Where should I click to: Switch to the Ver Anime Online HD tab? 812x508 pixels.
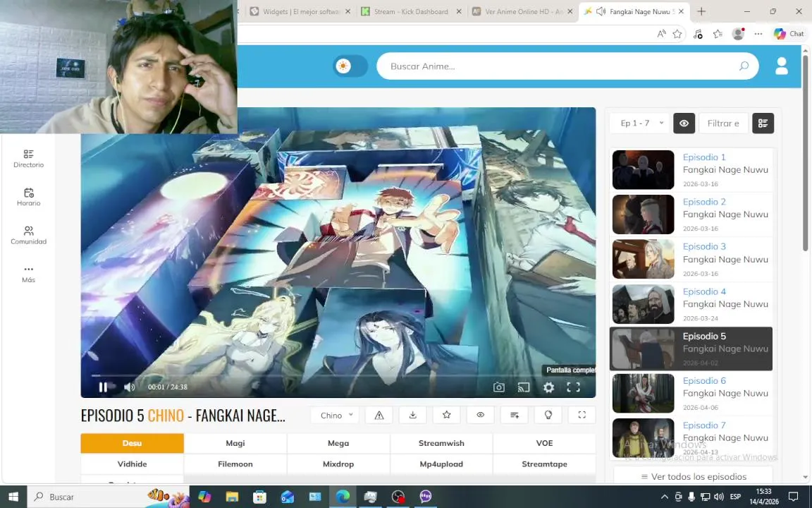coord(523,11)
